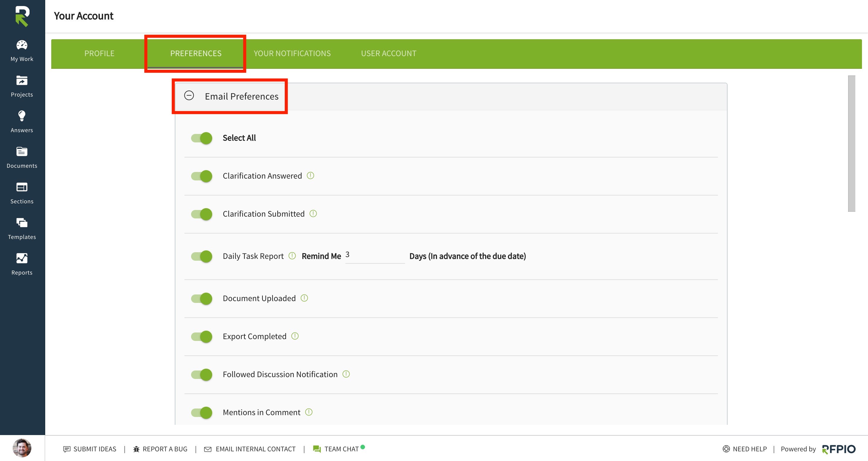The width and height of the screenshot is (868, 461).
Task: Click info icon beside Mentions in Comment
Action: click(x=309, y=412)
